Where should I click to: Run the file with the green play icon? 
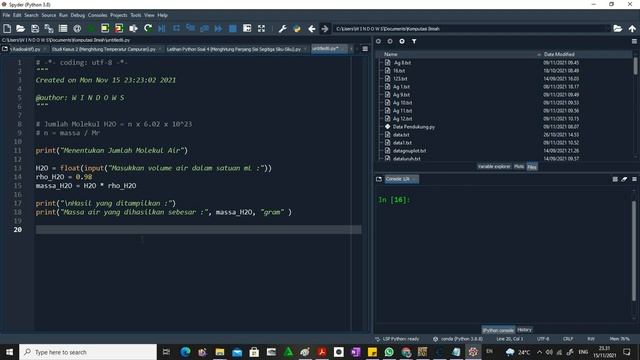tap(91, 29)
